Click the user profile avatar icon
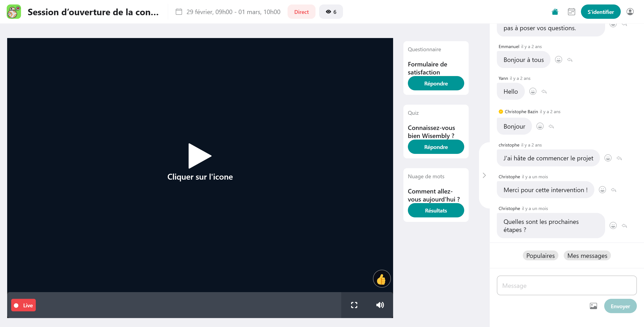 (630, 12)
